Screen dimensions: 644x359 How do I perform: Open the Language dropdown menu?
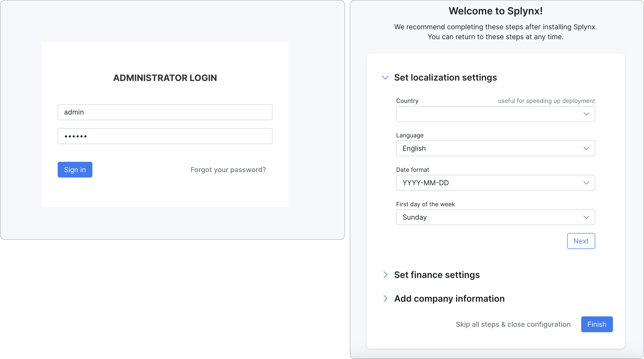495,148
